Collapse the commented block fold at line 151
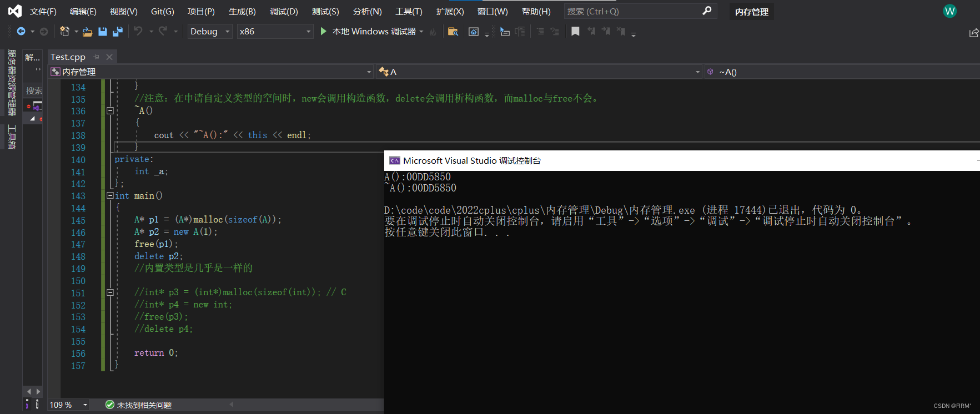The height and width of the screenshot is (414, 980). tap(110, 292)
